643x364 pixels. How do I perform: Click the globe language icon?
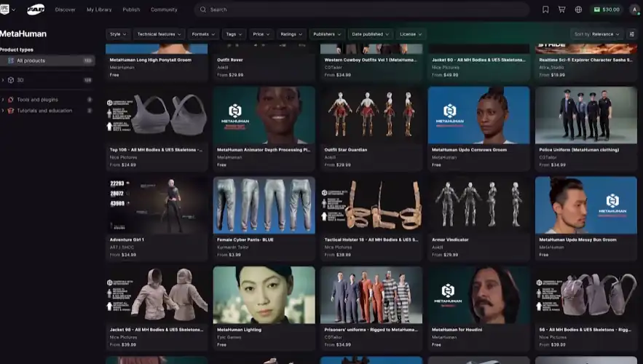coord(578,9)
